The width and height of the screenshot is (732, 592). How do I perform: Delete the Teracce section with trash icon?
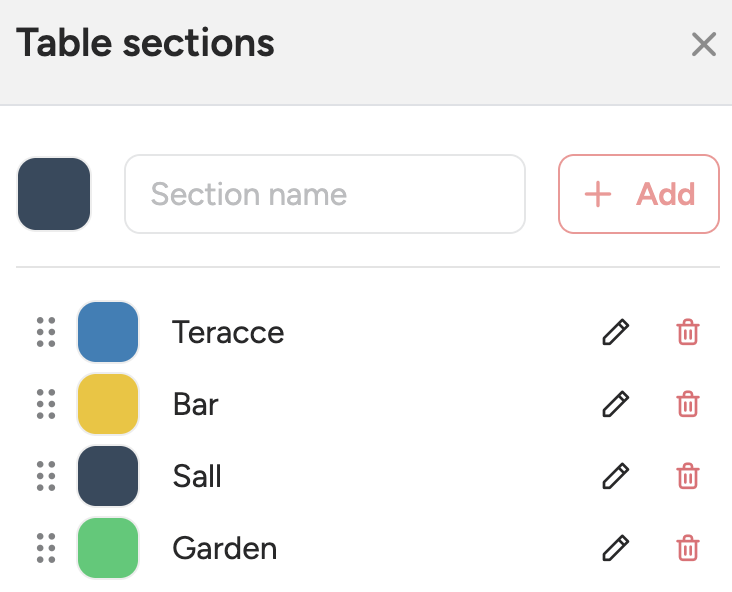click(688, 332)
